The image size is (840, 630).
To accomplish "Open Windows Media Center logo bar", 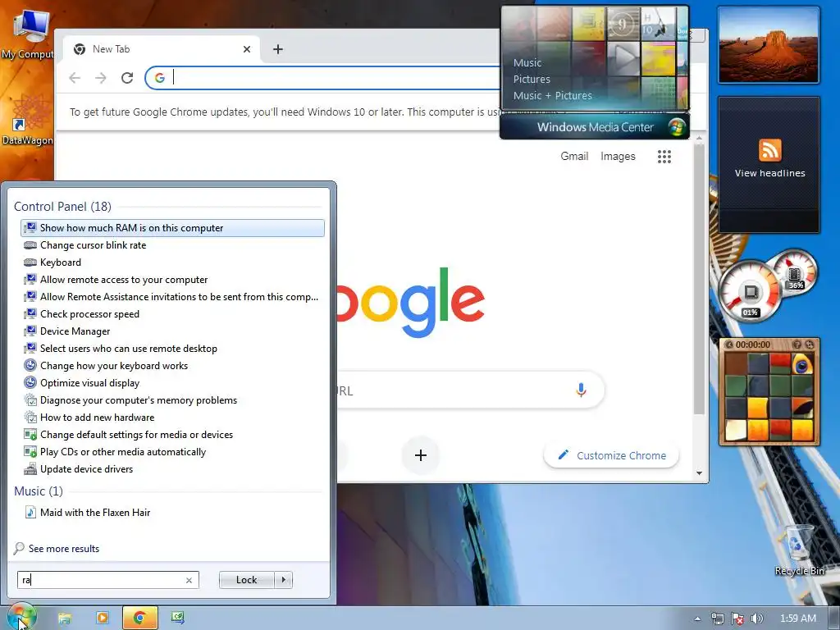I will [595, 127].
